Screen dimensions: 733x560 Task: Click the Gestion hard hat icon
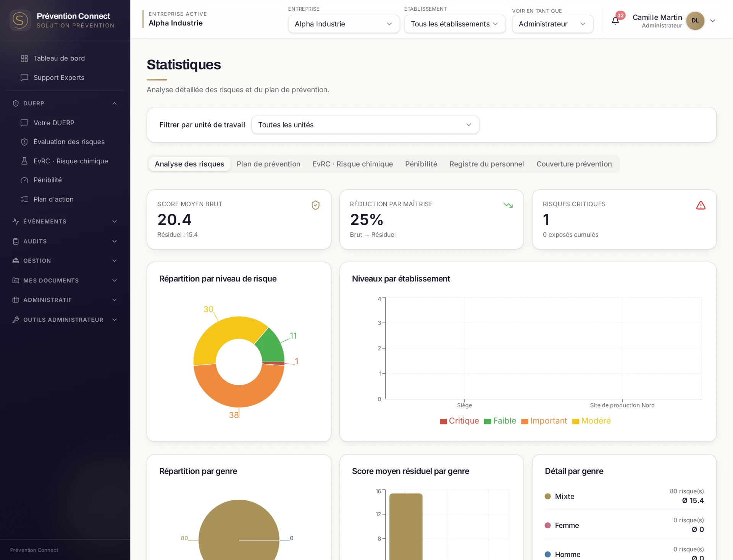point(16,261)
